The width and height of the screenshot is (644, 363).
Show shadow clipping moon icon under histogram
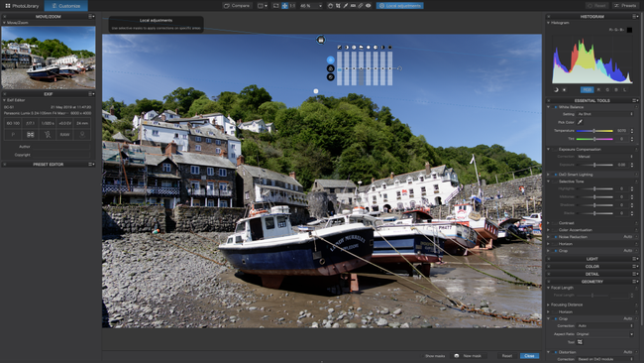[x=556, y=89]
